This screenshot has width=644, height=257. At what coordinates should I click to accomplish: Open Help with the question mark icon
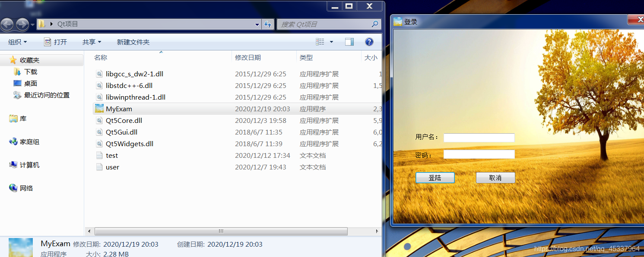[369, 42]
